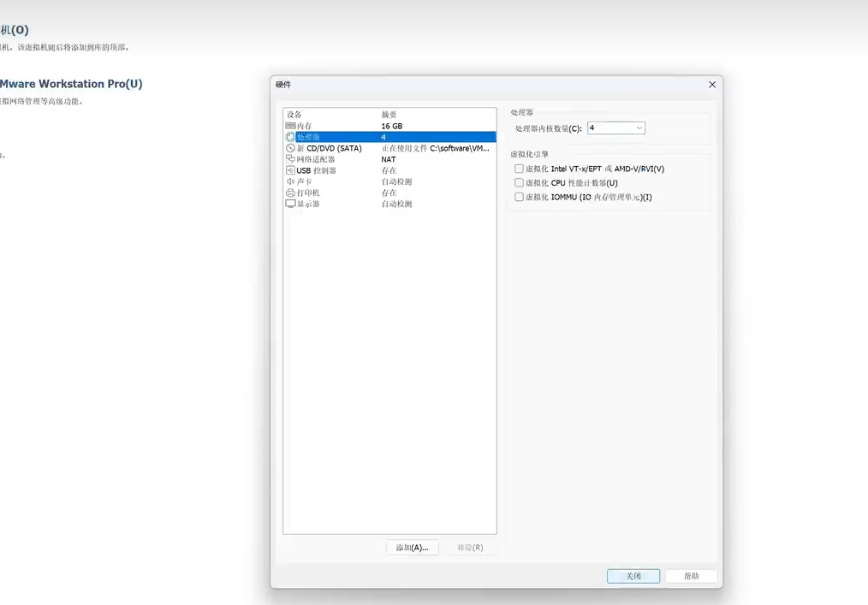The height and width of the screenshot is (605, 868).
Task: Enable virtualize CPU performance counters (U)
Action: (519, 182)
